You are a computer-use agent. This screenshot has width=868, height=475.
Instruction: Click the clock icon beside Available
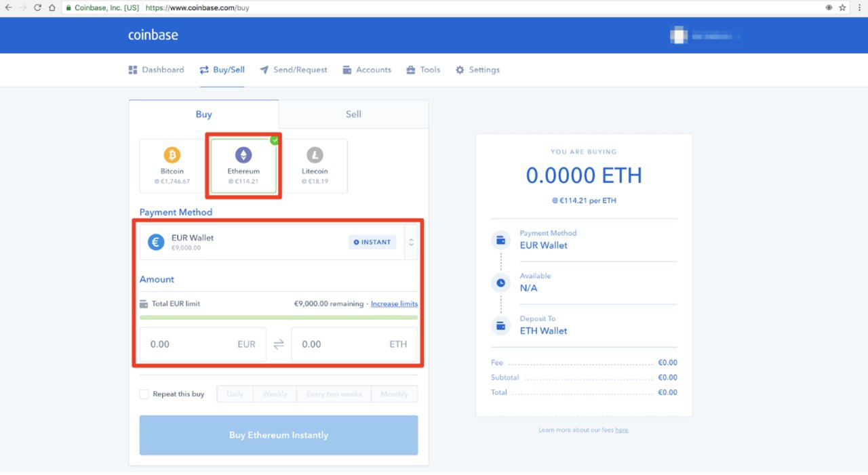point(500,283)
